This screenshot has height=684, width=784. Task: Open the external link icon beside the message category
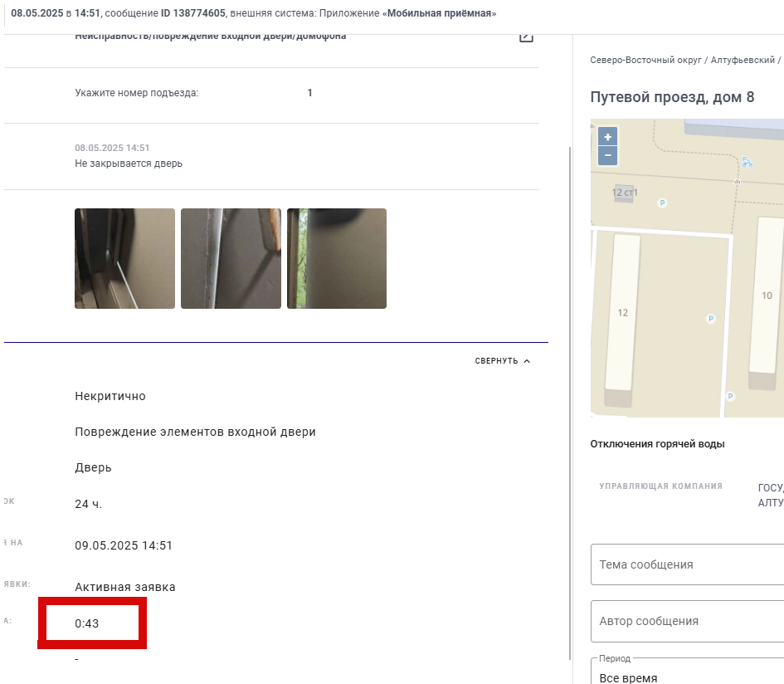(x=526, y=37)
